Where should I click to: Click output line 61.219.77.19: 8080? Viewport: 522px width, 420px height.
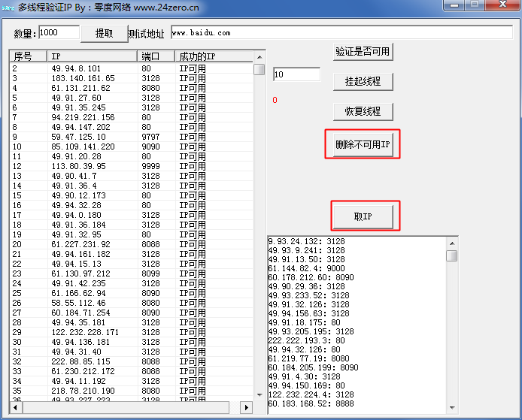coord(309,358)
